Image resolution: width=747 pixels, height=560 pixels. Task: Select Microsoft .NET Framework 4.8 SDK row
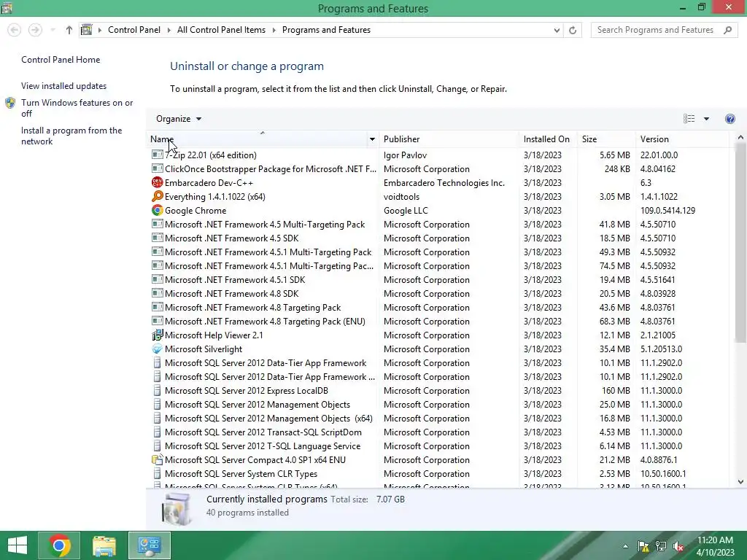(x=438, y=293)
